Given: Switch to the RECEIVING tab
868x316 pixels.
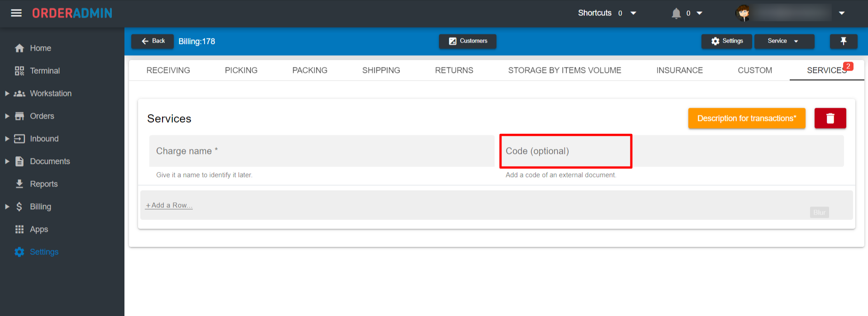Looking at the screenshot, I should (x=168, y=70).
